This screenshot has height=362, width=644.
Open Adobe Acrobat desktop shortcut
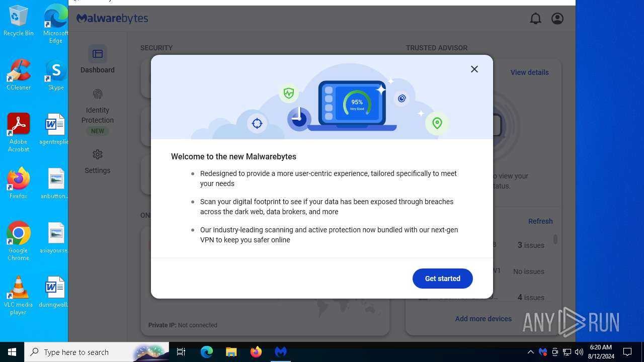point(19,133)
